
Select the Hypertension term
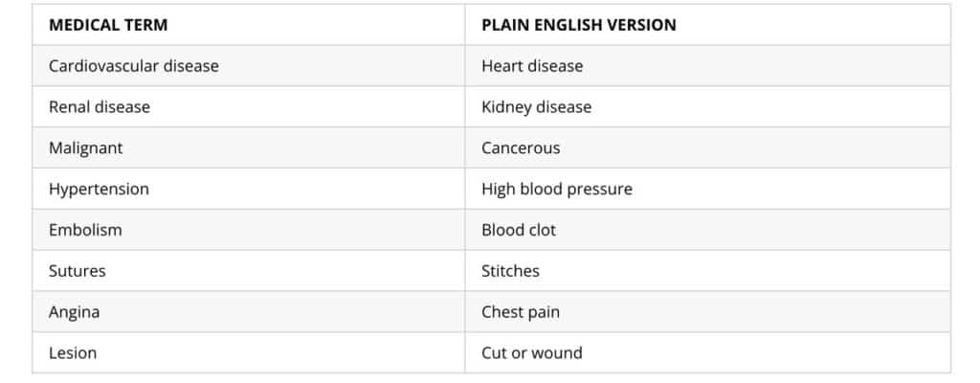coord(99,190)
